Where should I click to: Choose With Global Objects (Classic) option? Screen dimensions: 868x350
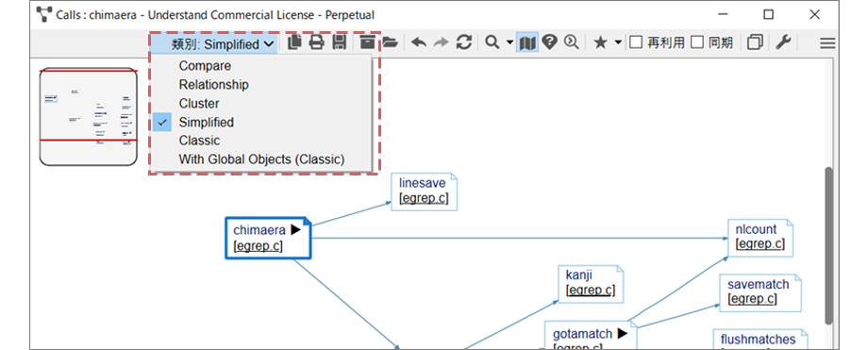click(x=261, y=159)
